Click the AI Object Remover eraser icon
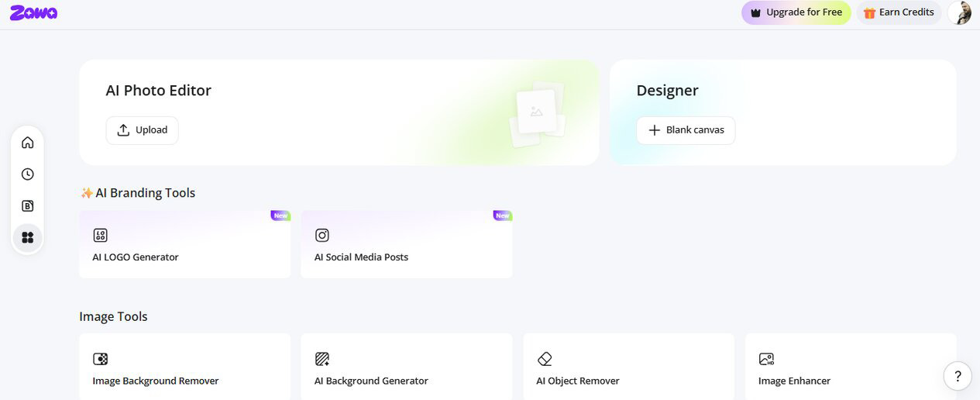The height and width of the screenshot is (400, 980). 545,359
